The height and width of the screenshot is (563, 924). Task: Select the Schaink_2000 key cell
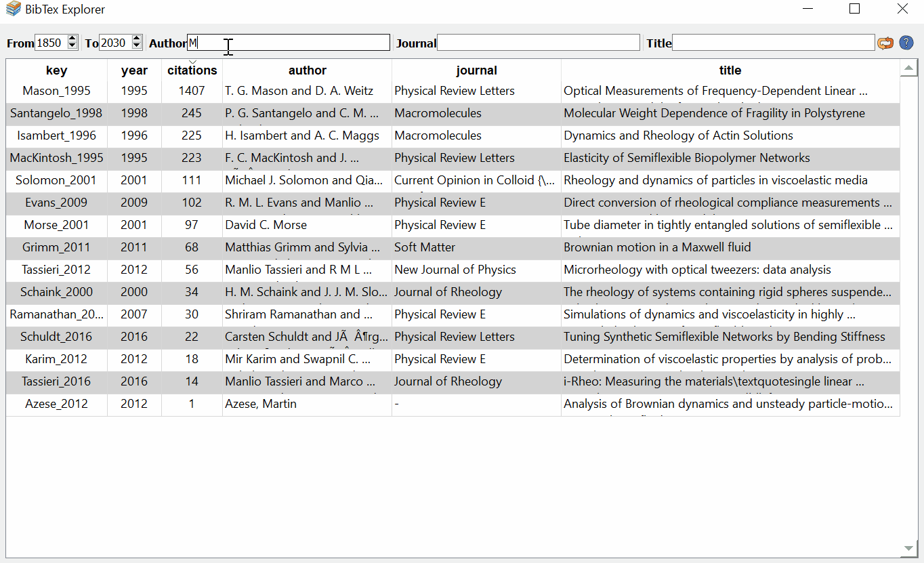tap(57, 292)
